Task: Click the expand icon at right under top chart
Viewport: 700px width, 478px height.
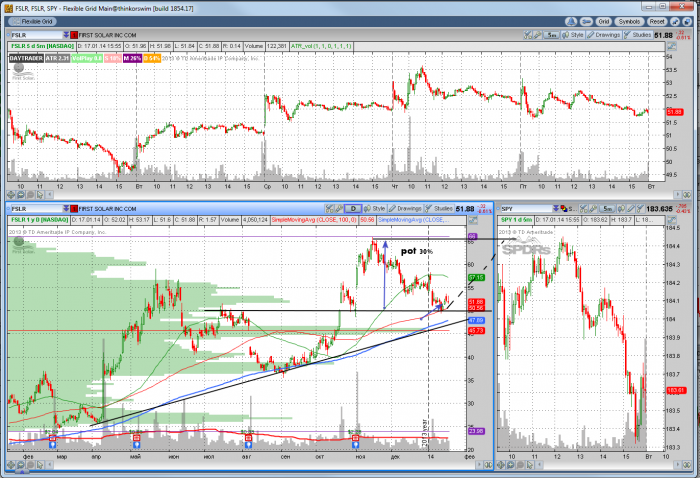Action: point(687,195)
